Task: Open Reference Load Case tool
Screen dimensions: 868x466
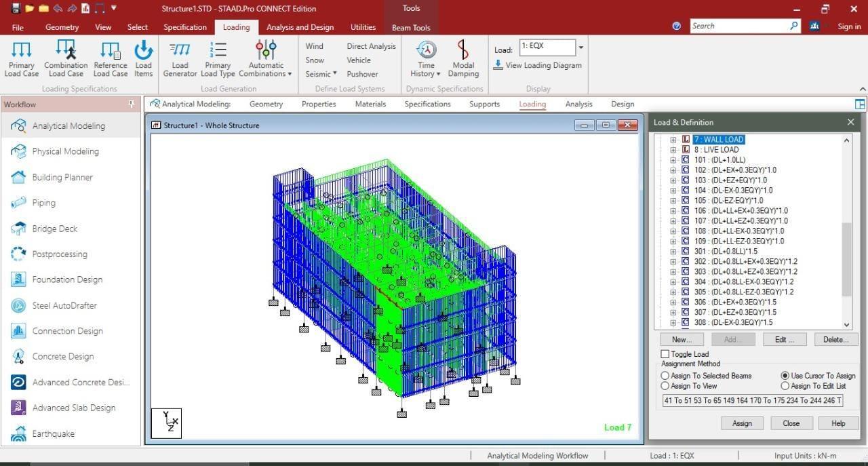Action: click(x=110, y=58)
